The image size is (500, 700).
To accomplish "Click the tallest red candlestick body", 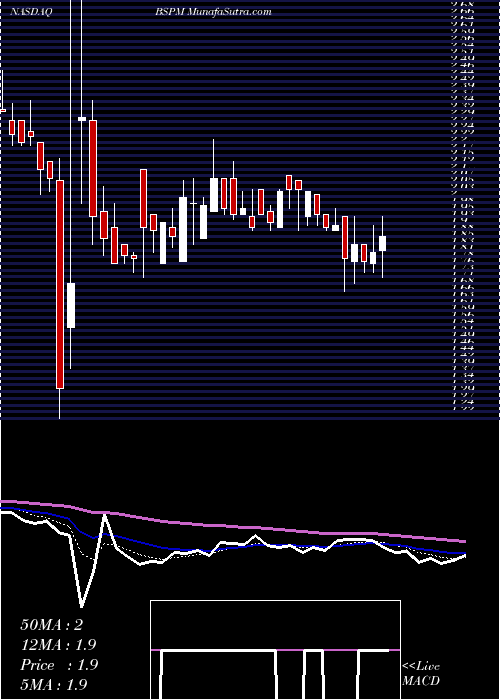I will [x=60, y=284].
